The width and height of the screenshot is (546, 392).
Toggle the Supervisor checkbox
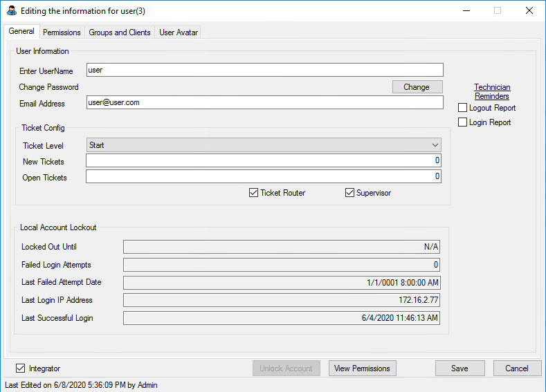point(349,193)
